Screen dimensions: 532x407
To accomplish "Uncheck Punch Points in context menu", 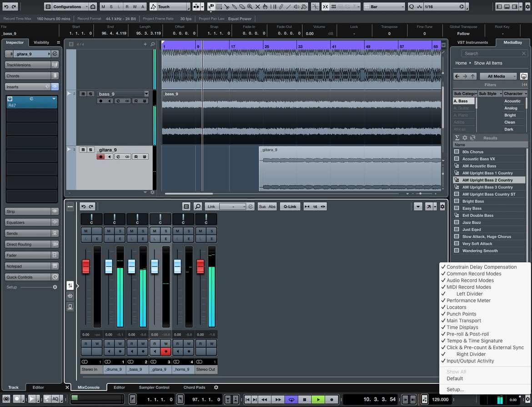I will [x=461, y=314].
